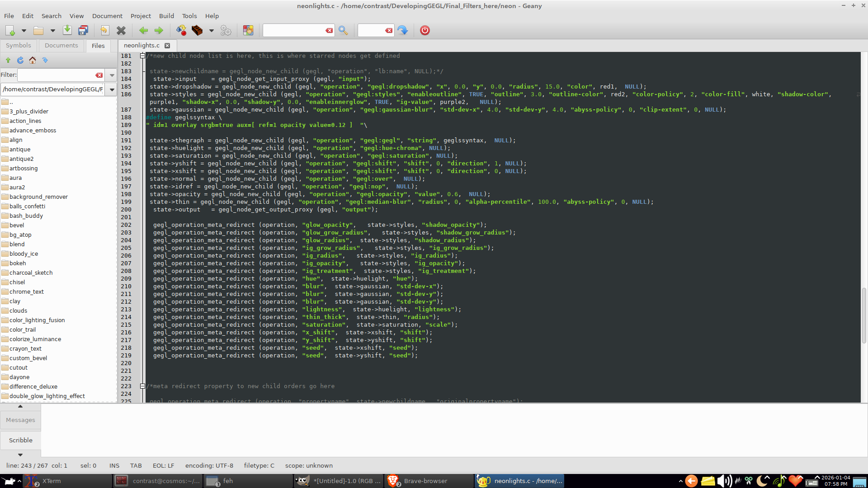
Task: Click in the toolbar search field
Action: tap(294, 30)
